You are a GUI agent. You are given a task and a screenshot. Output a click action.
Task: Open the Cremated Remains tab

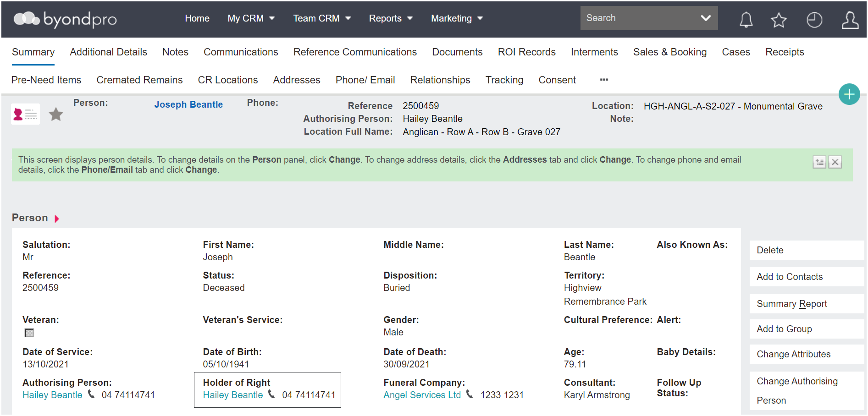pyautogui.click(x=139, y=80)
